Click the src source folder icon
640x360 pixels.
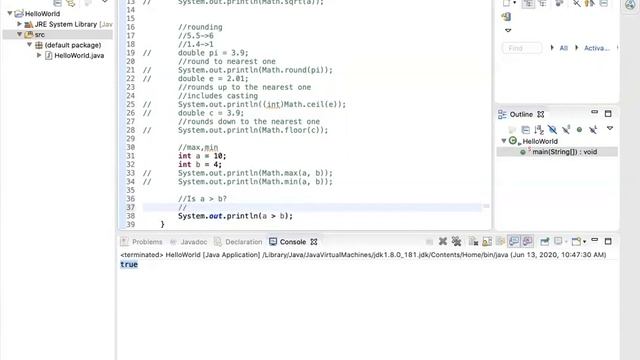click(29, 35)
